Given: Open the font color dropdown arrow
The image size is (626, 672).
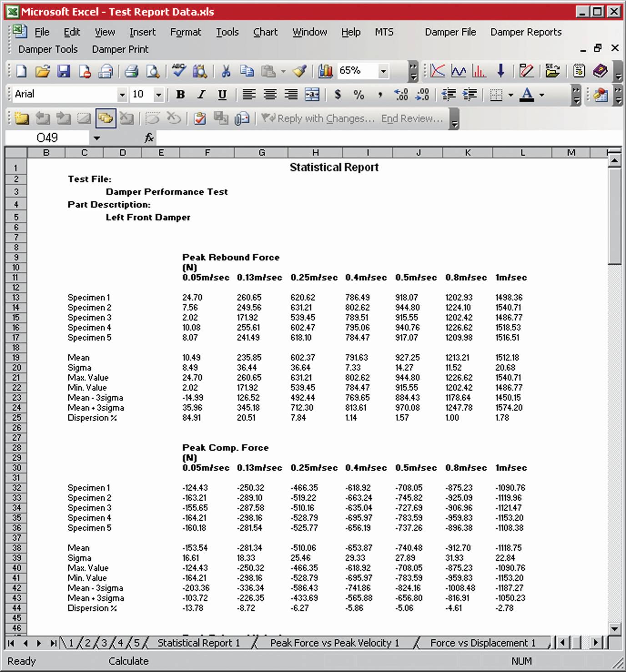Looking at the screenshot, I should (x=541, y=95).
